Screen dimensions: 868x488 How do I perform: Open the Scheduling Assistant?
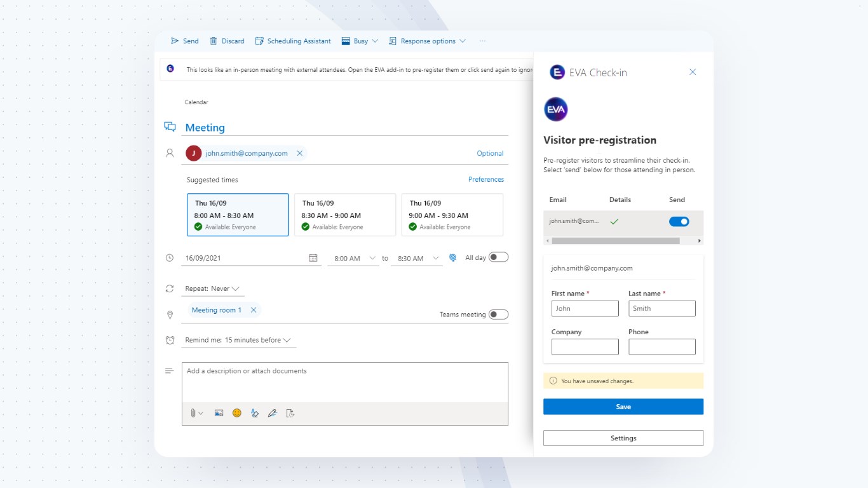tap(293, 41)
